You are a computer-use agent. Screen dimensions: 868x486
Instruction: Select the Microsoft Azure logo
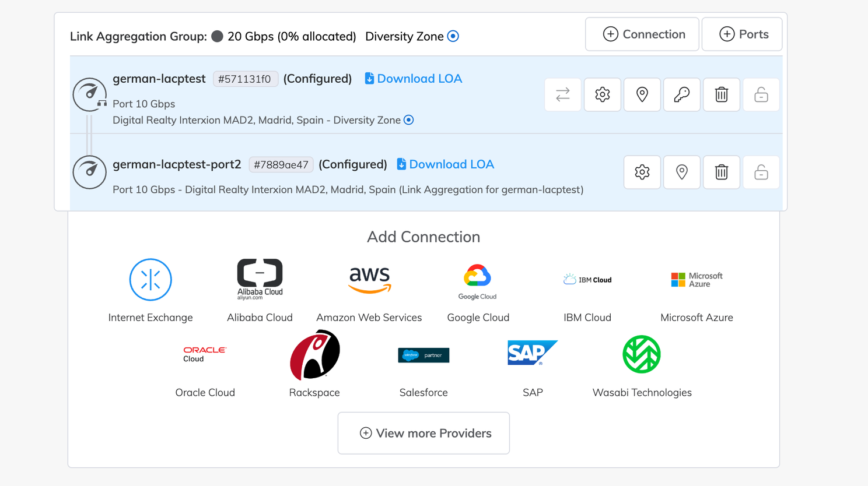pyautogui.click(x=696, y=280)
